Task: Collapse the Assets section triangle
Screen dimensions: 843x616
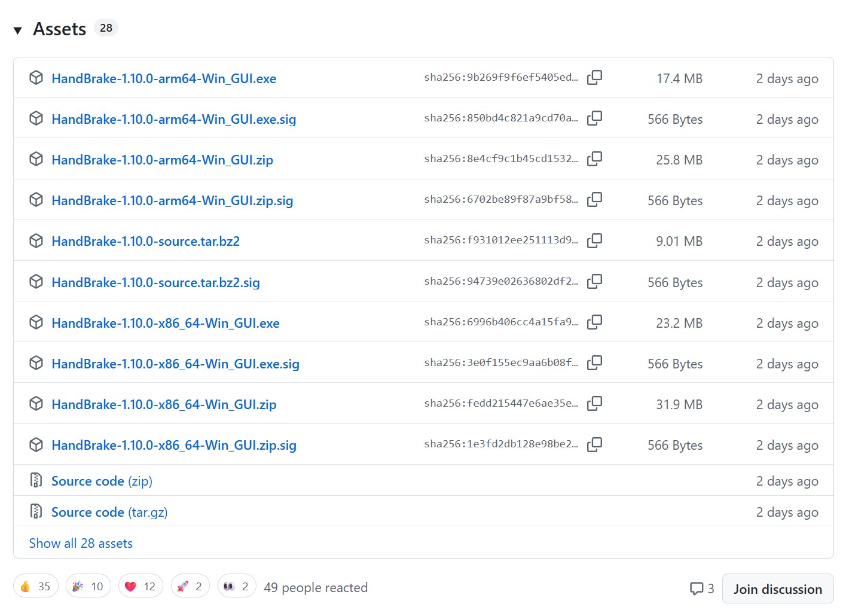Action: (18, 30)
